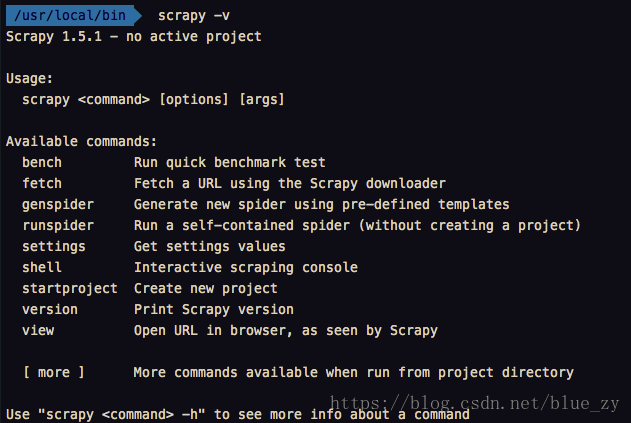Click the 'Print Scrapy version' description

214,310
